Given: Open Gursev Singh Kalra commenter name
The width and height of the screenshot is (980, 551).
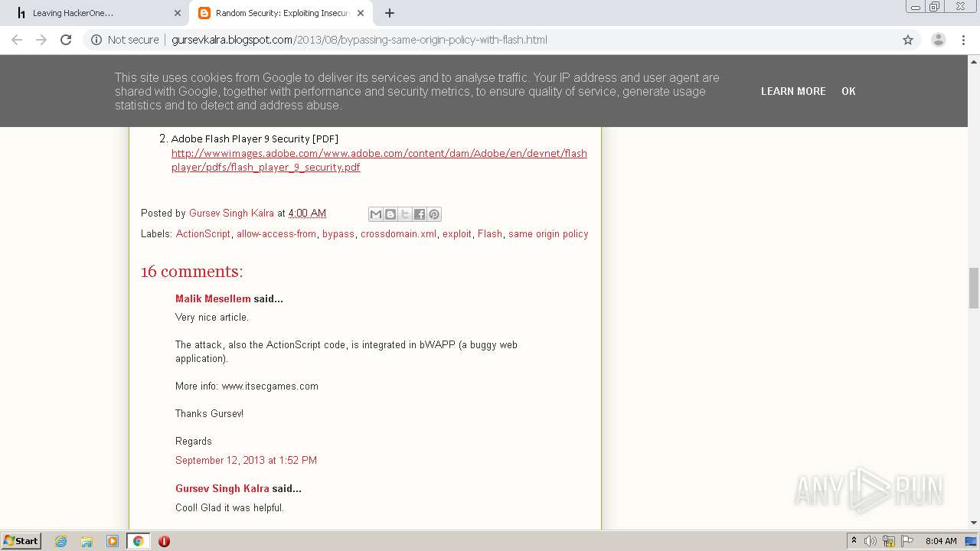Looking at the screenshot, I should (x=222, y=489).
